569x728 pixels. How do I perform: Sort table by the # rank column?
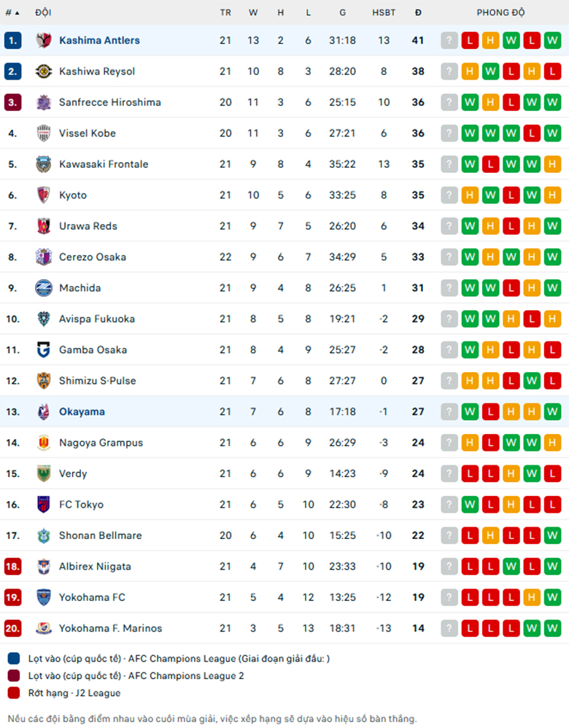(x=12, y=12)
